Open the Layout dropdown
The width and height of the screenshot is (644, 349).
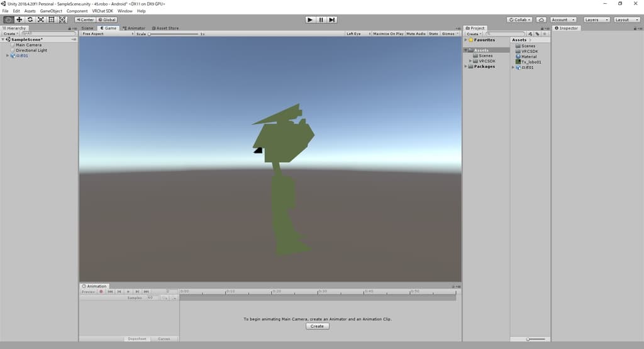tap(627, 19)
